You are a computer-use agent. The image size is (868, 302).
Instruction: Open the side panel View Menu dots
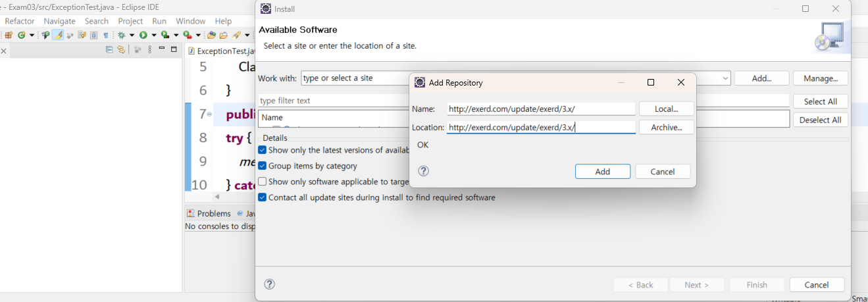(149, 49)
